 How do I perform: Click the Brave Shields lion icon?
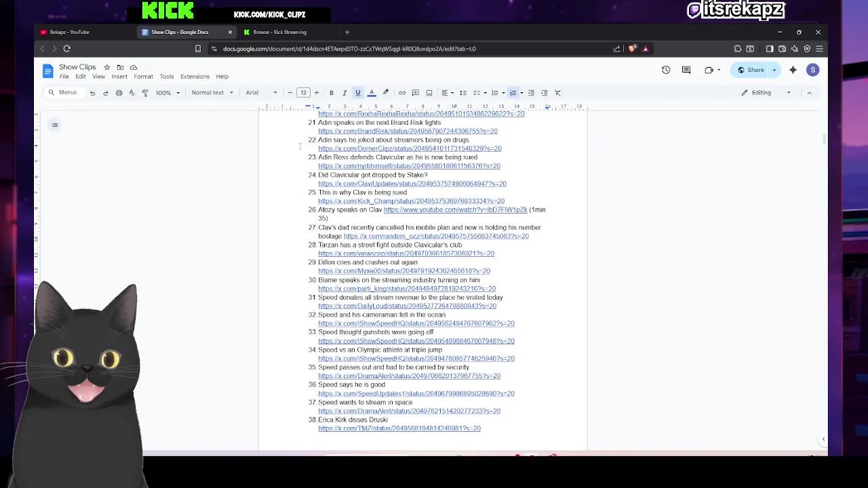[632, 49]
